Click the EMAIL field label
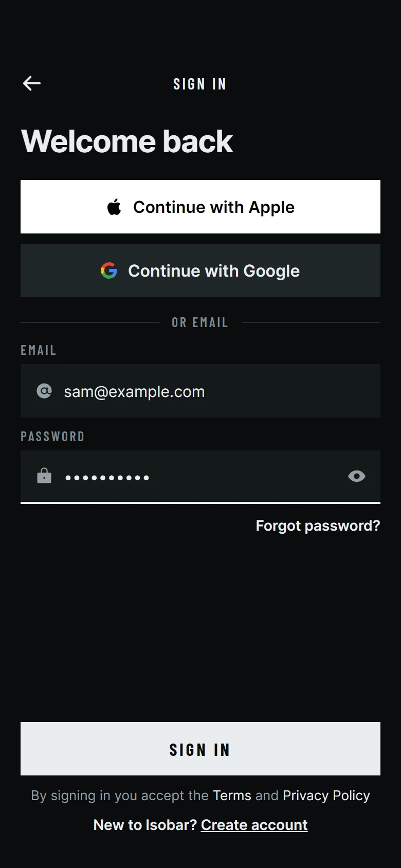The width and height of the screenshot is (401, 868). click(x=39, y=350)
